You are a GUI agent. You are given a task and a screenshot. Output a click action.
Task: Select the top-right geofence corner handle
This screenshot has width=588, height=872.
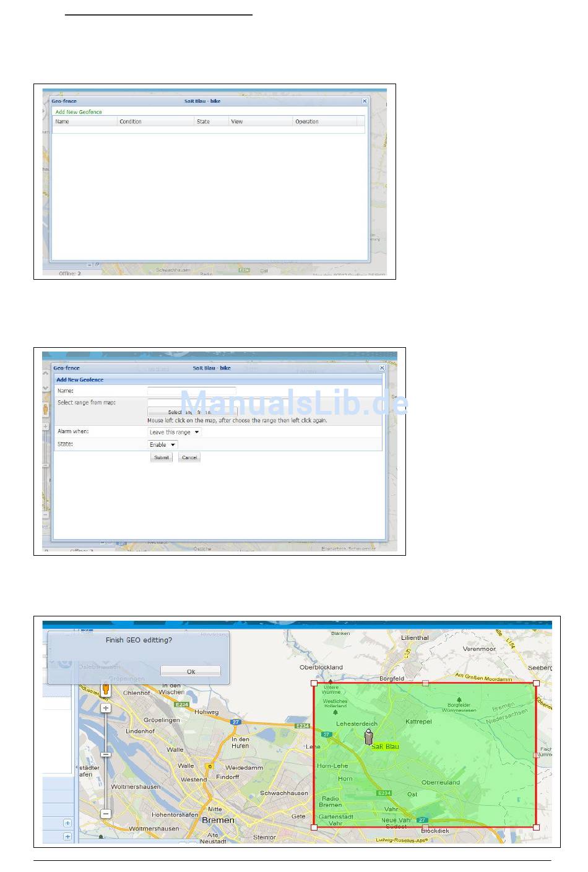[536, 683]
